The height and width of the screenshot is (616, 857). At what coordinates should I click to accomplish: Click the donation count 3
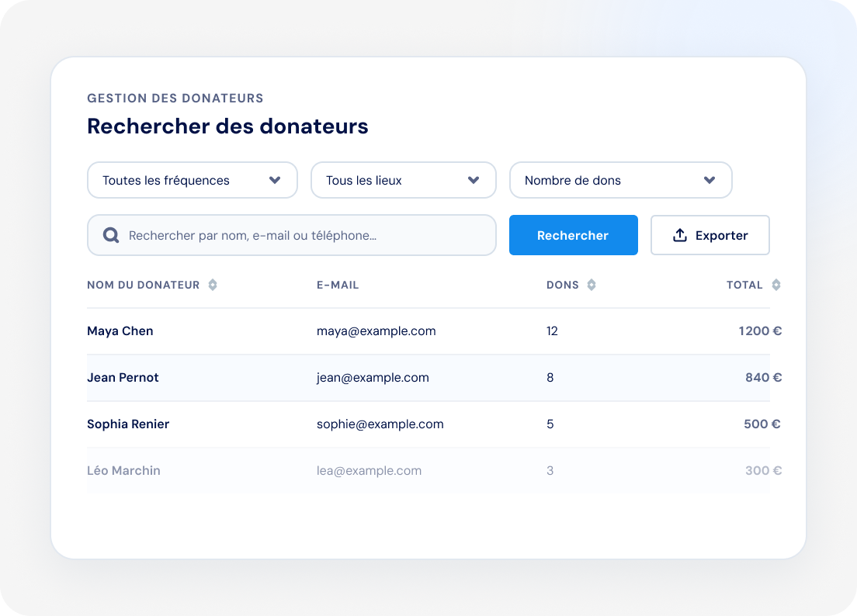(550, 470)
